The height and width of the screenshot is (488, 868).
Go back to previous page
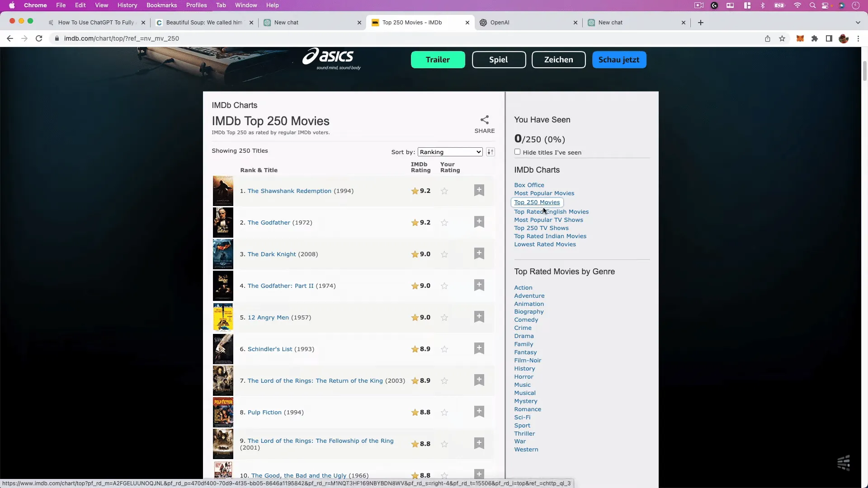tap(10, 38)
